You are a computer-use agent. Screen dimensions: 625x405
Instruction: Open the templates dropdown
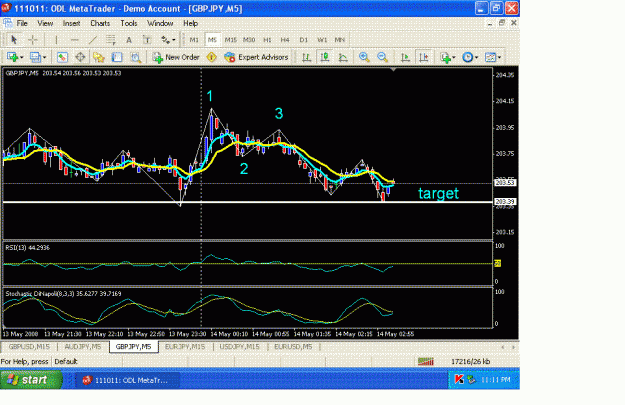(x=493, y=57)
